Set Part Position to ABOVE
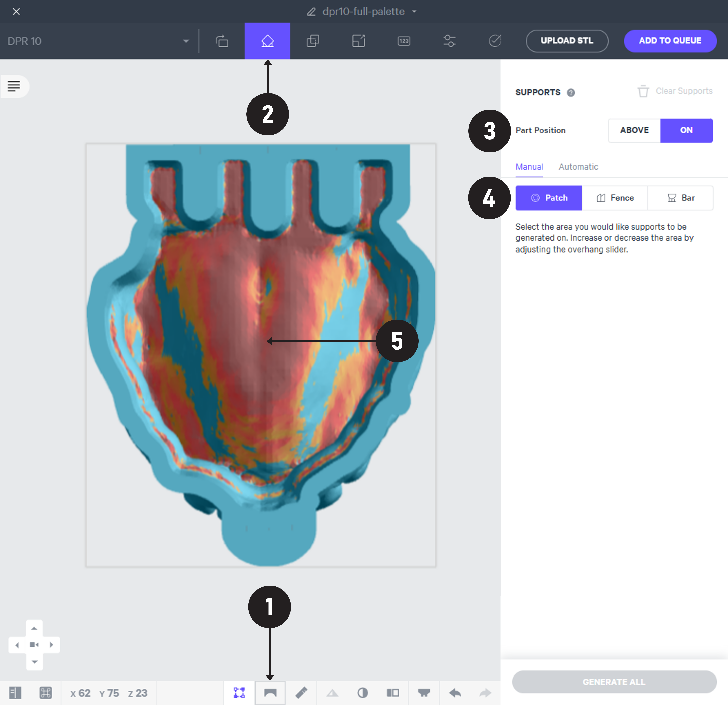The image size is (728, 705). click(634, 130)
